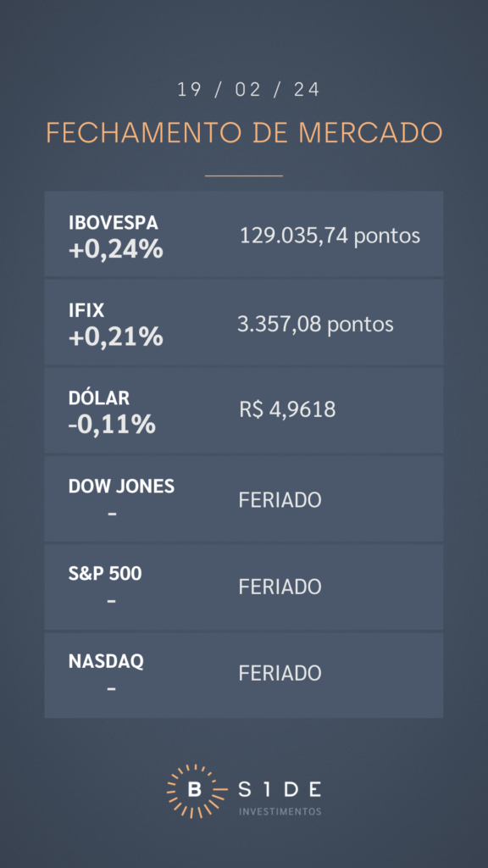Click the B sunburst logo icon
This screenshot has width=488, height=868.
pyautogui.click(x=194, y=791)
